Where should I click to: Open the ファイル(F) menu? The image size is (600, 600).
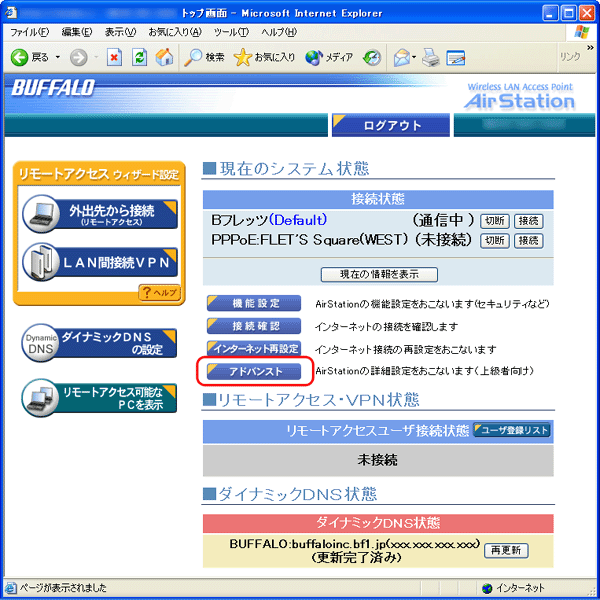(29, 32)
